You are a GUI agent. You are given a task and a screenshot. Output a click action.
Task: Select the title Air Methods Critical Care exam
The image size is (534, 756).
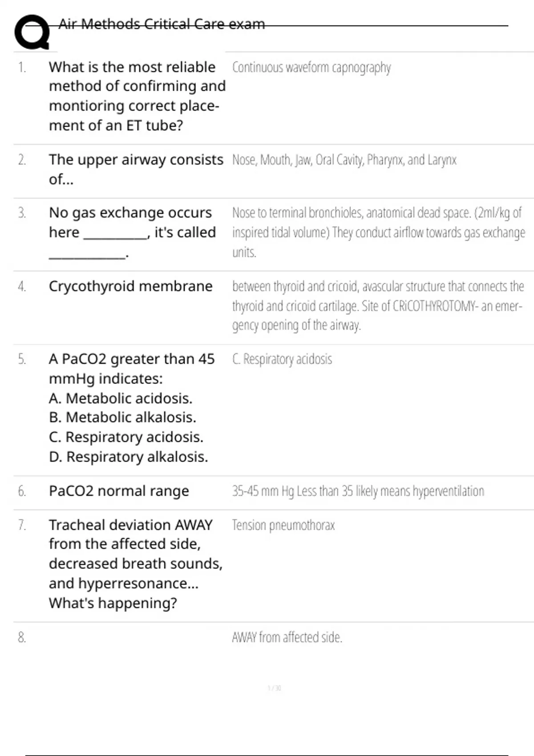pos(162,24)
